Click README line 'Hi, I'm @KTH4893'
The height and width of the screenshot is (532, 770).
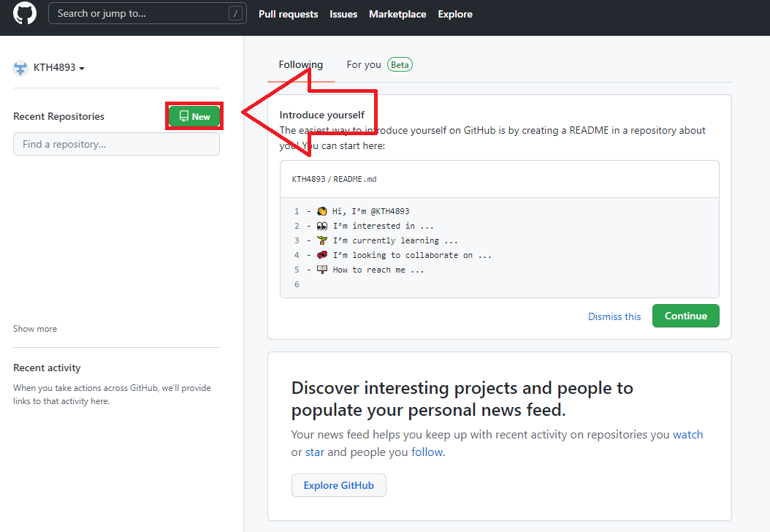point(371,211)
